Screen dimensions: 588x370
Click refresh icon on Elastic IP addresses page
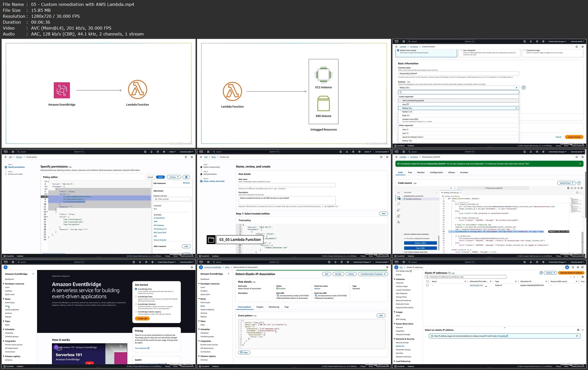541,273
